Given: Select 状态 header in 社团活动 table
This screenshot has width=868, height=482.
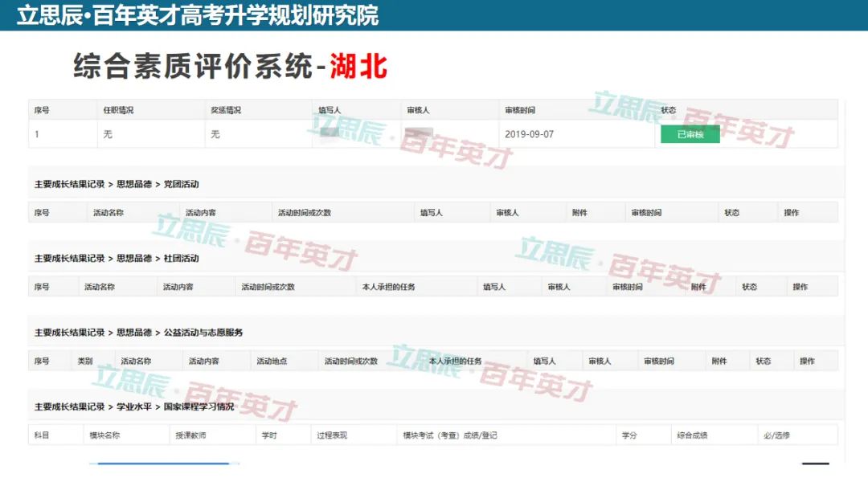Looking at the screenshot, I should click(x=750, y=287).
